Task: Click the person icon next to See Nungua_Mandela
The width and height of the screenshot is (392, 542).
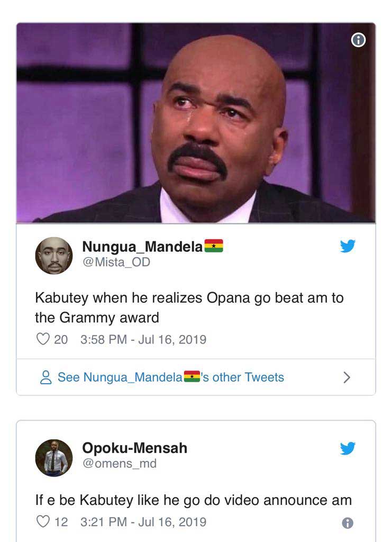Action: point(45,377)
